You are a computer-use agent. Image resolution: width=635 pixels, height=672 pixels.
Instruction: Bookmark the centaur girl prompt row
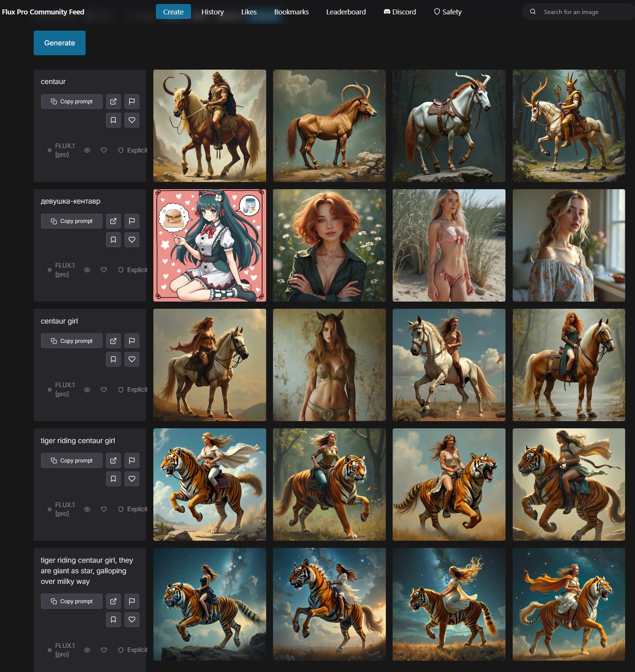pyautogui.click(x=113, y=359)
